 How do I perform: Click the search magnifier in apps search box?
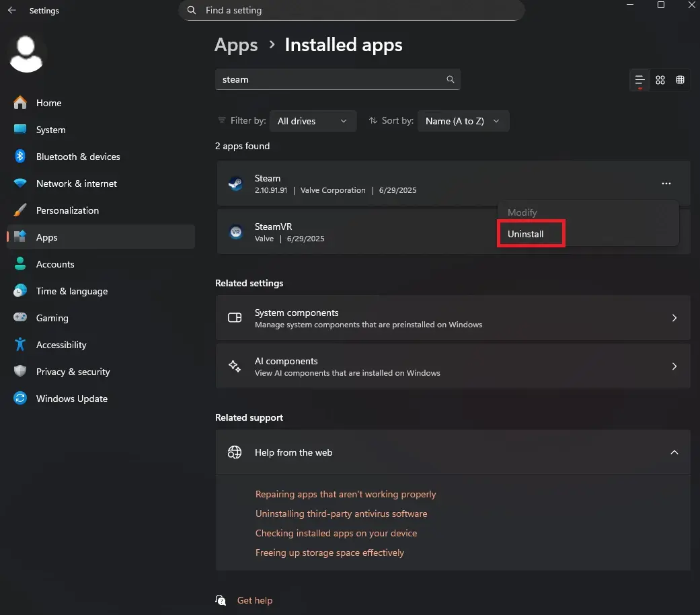(x=451, y=79)
